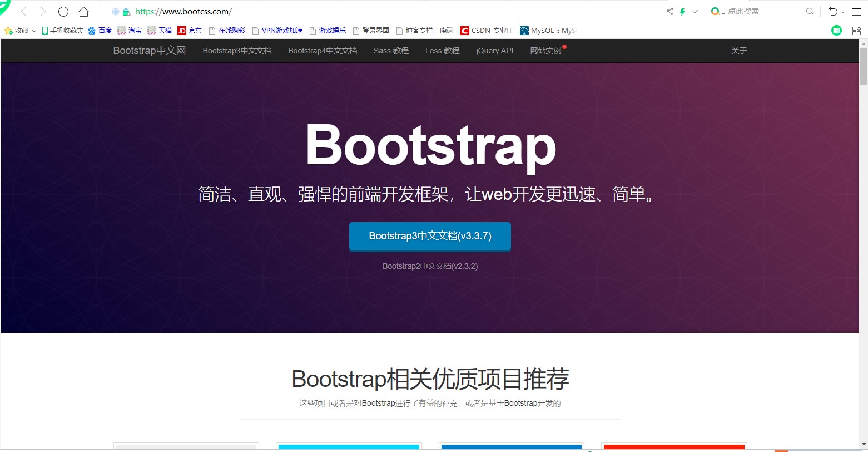Viewport: 868px width, 452px height.
Task: Click the share icon in address bar
Action: pos(670,11)
